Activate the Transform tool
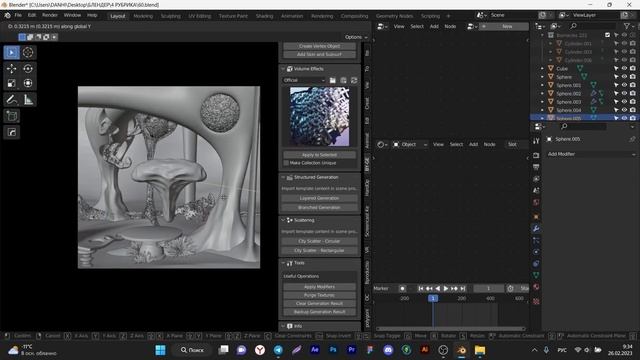Image resolution: width=640 pixels, height=360 pixels. [28, 83]
